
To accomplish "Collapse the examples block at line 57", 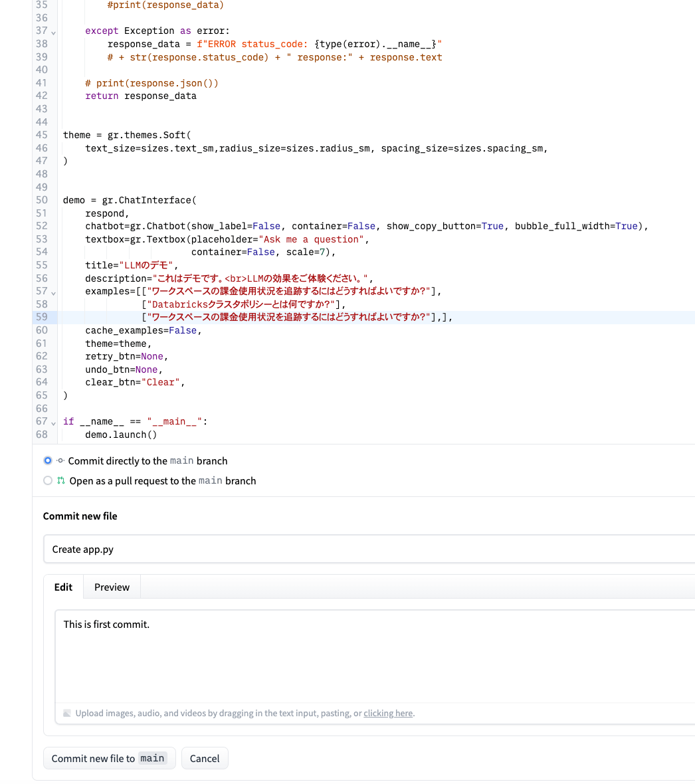I will pos(53,292).
